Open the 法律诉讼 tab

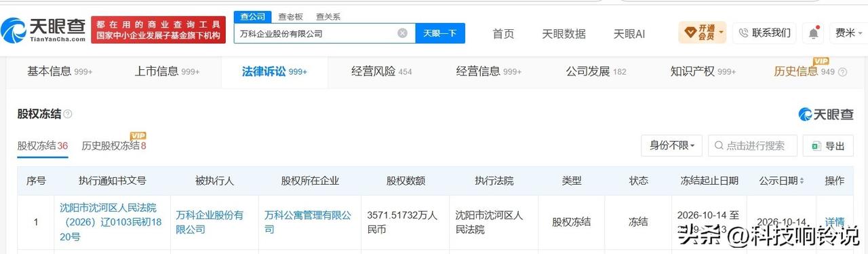[x=275, y=71]
